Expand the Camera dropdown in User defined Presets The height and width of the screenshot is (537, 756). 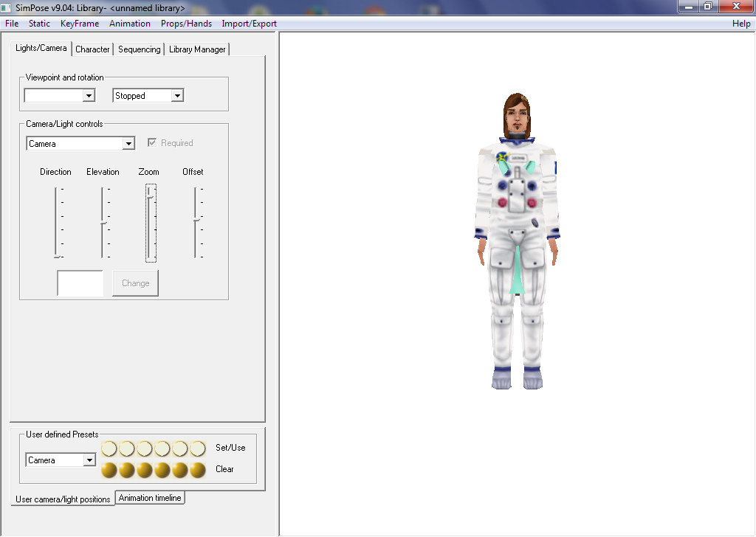(89, 460)
